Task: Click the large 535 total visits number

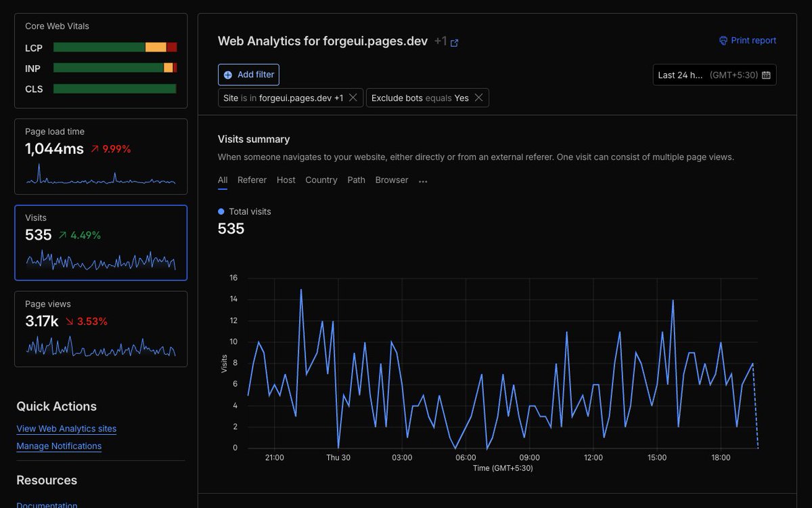Action: coord(231,229)
